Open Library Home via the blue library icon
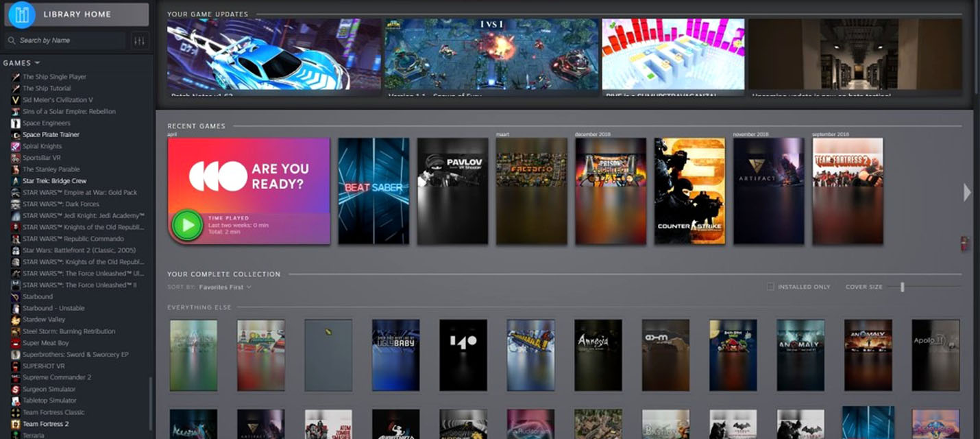This screenshot has height=439, width=980. pos(21,14)
